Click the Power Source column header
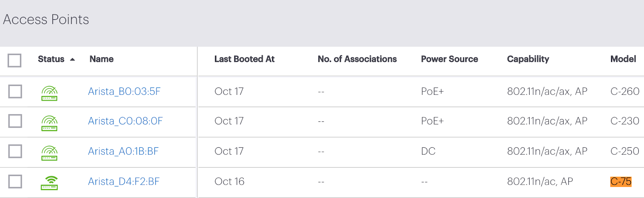The height and width of the screenshot is (198, 644). tap(450, 59)
